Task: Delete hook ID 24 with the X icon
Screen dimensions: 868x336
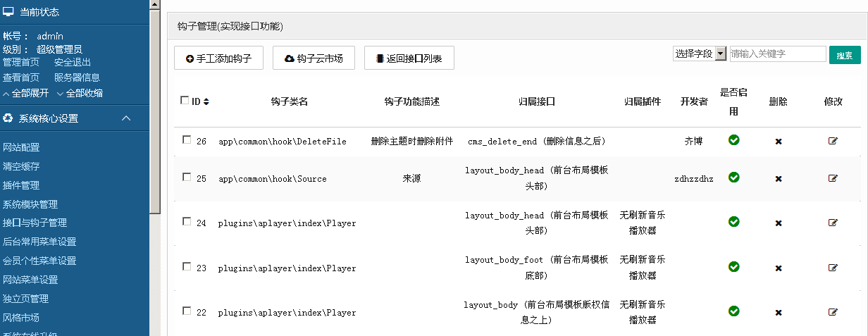Action: (x=779, y=223)
